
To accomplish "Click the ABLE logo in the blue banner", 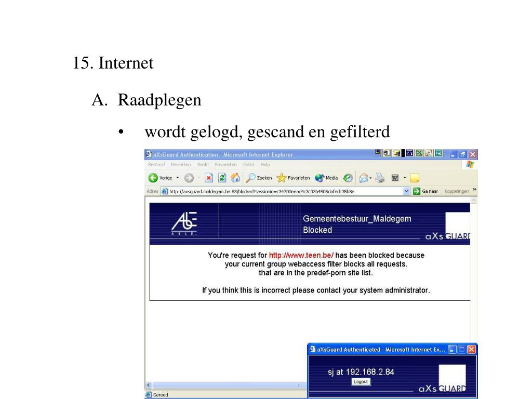I will (x=184, y=223).
